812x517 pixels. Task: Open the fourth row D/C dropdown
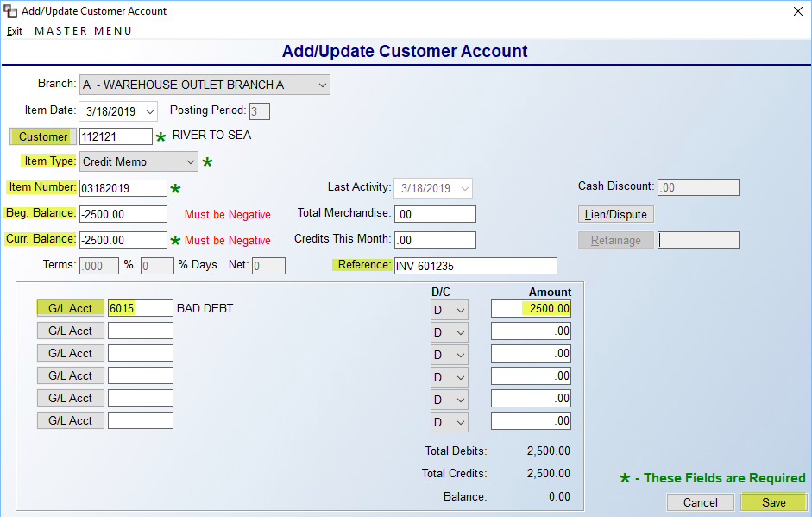tap(449, 378)
